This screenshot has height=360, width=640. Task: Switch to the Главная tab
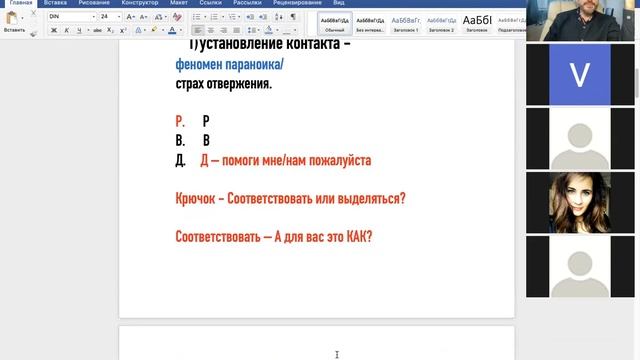(20, 3)
